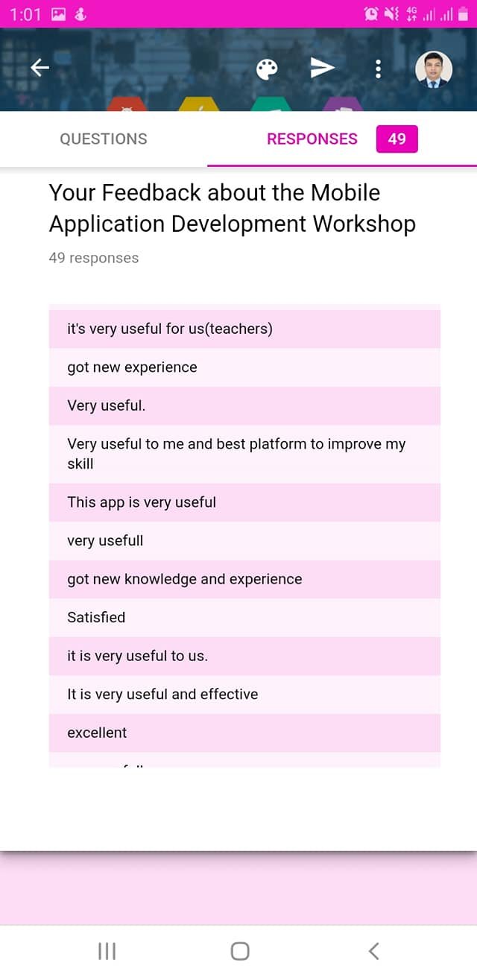The image size is (477, 980).
Task: Open the three-dot more options menu
Action: pyautogui.click(x=378, y=69)
